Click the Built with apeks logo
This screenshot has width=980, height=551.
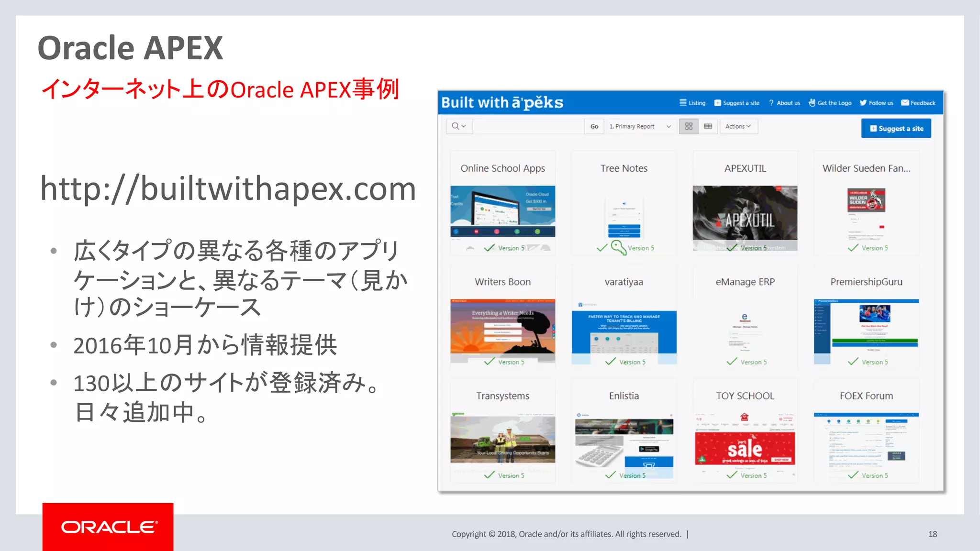(x=502, y=103)
